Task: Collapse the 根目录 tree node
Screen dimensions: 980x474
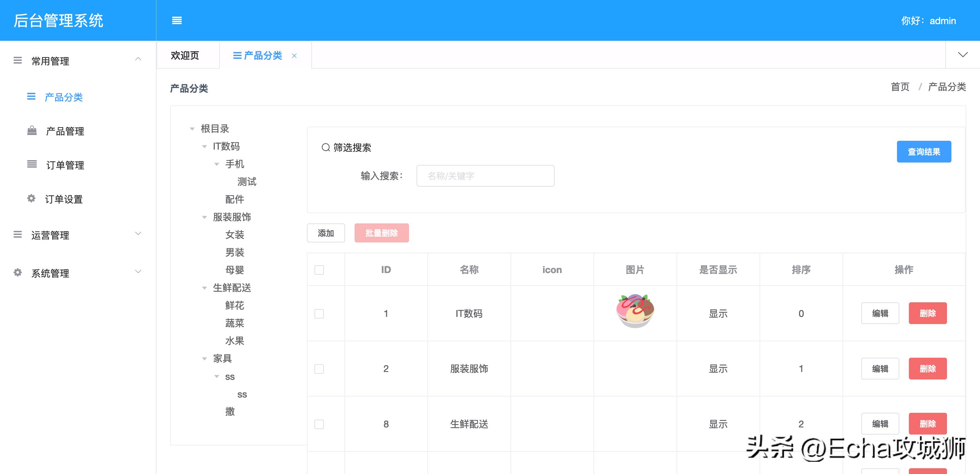Action: point(192,129)
